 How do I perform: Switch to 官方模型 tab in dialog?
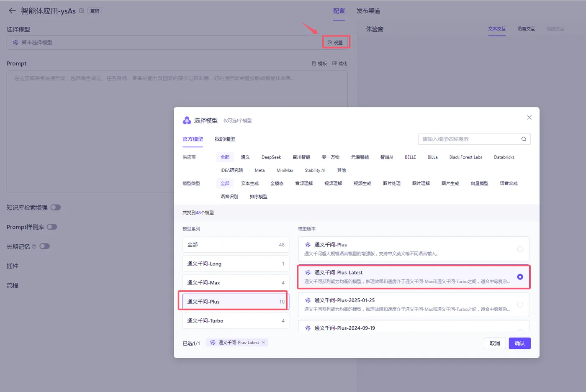tap(193, 139)
